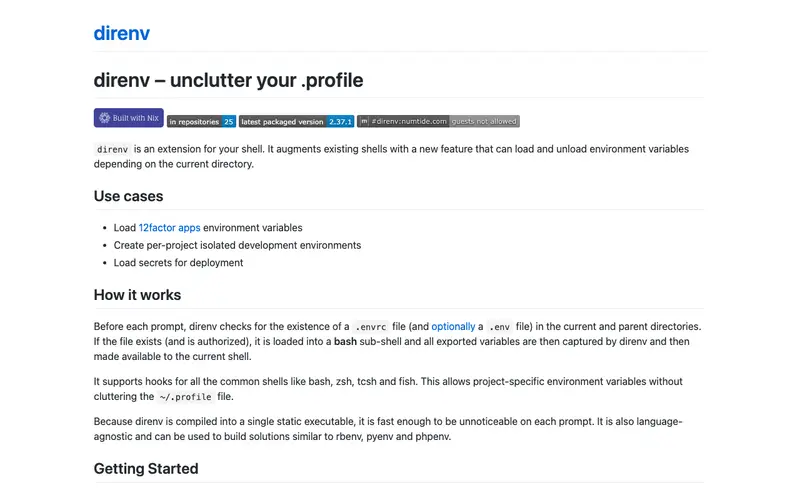
Task: Open the #direnv:numtide.com Matrix chat badge
Action: [x=438, y=121]
